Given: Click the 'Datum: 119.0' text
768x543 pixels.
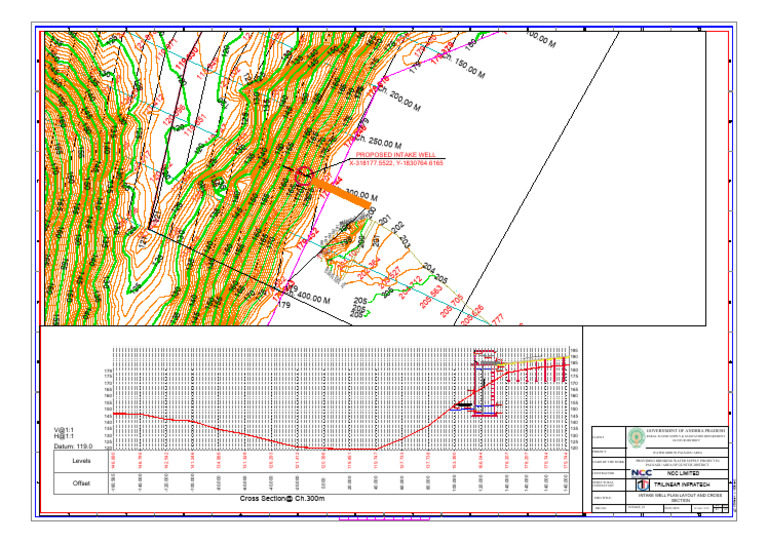Looking at the screenshot, I should pos(73,446).
